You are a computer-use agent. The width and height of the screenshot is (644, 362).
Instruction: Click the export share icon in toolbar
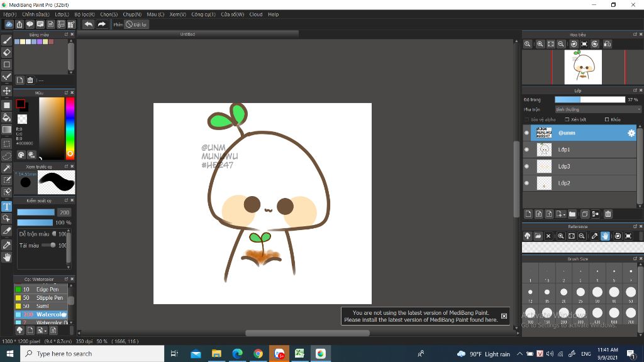point(19,25)
